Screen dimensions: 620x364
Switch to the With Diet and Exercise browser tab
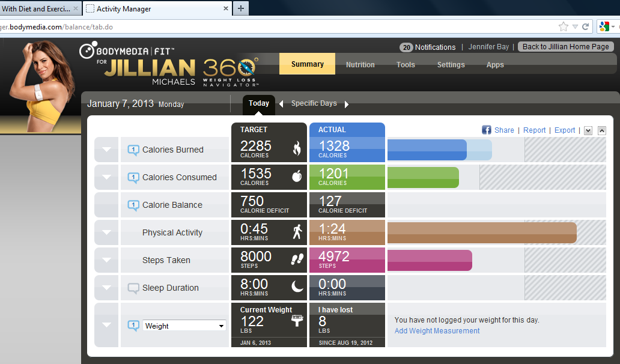point(41,8)
